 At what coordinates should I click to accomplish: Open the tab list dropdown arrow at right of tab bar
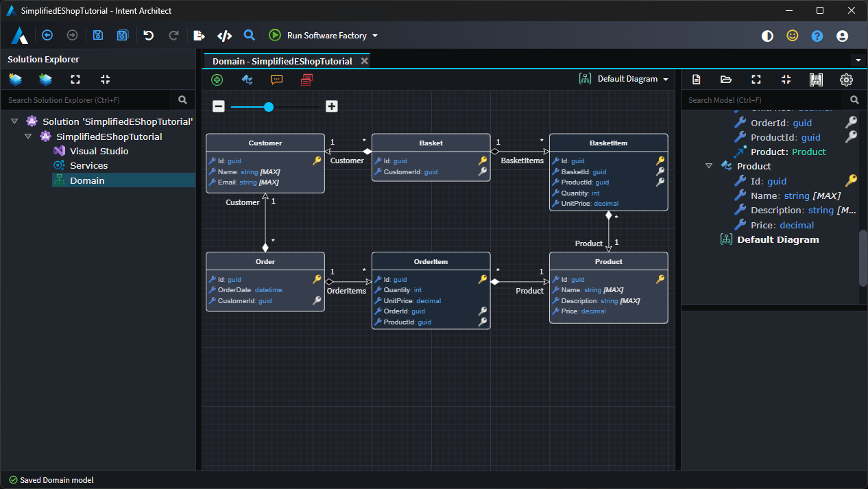click(858, 60)
